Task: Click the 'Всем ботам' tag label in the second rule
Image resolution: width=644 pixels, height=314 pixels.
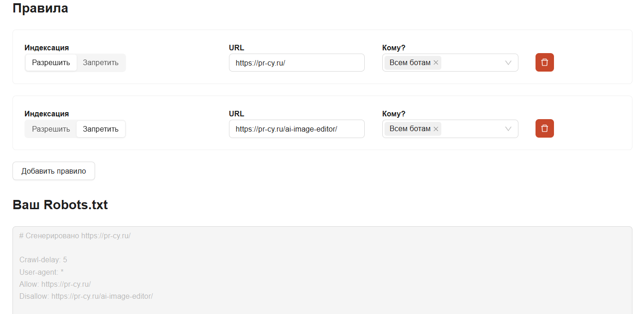Action: click(409, 129)
